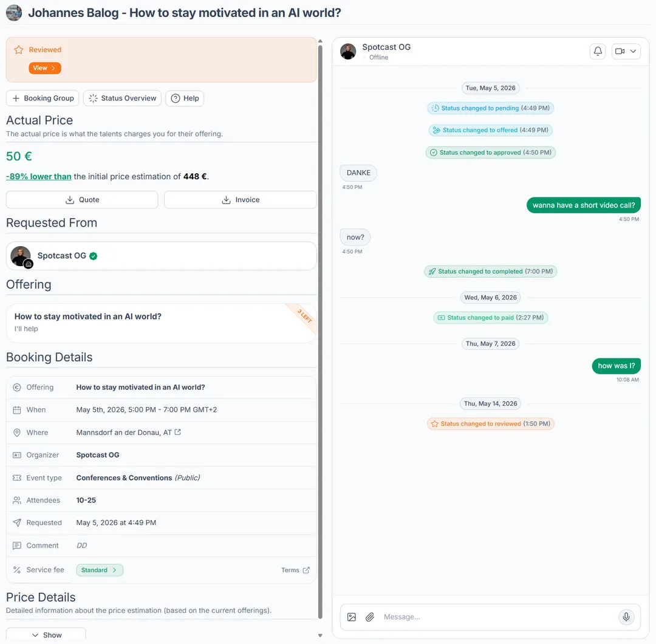This screenshot has height=644, width=656.
Task: Click the Organizer value 'Spotcast OG'
Action: [x=97, y=455]
